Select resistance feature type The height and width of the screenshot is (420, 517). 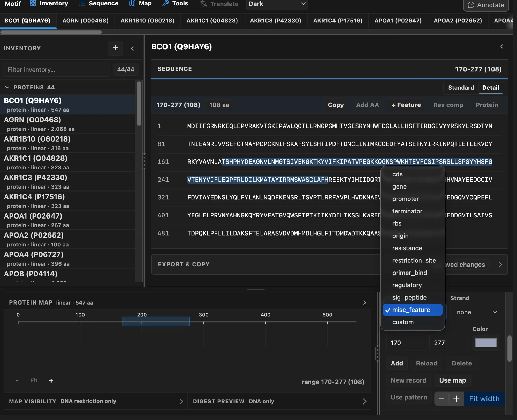point(412,248)
